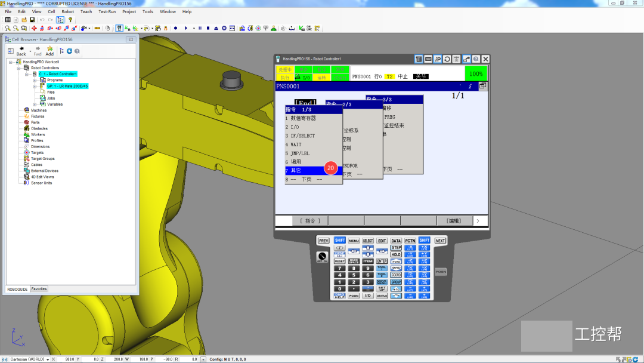Collapse the Robot Controllers tree node
Image resolution: width=644 pixels, height=363 pixels.
pos(18,68)
